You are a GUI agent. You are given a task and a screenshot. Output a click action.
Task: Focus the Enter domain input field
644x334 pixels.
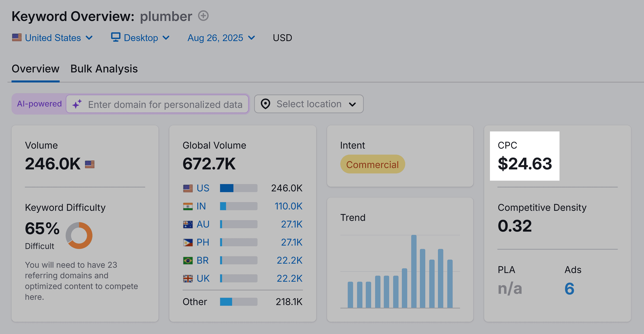click(165, 104)
